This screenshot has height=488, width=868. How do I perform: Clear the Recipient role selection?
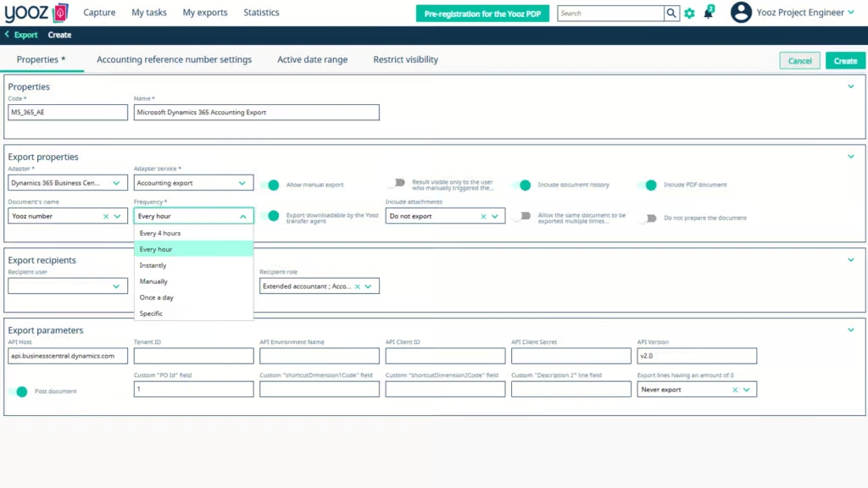(x=358, y=286)
